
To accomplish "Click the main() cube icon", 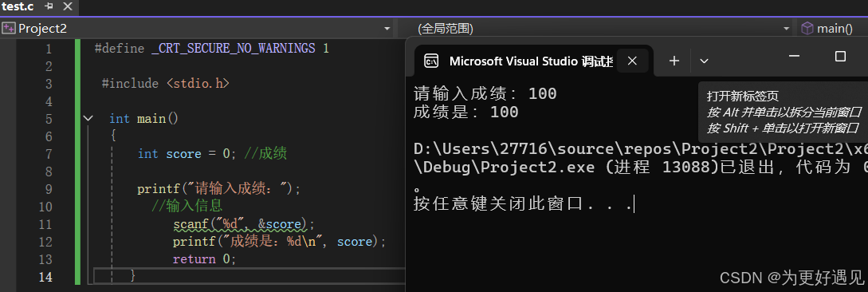I will pyautogui.click(x=807, y=28).
